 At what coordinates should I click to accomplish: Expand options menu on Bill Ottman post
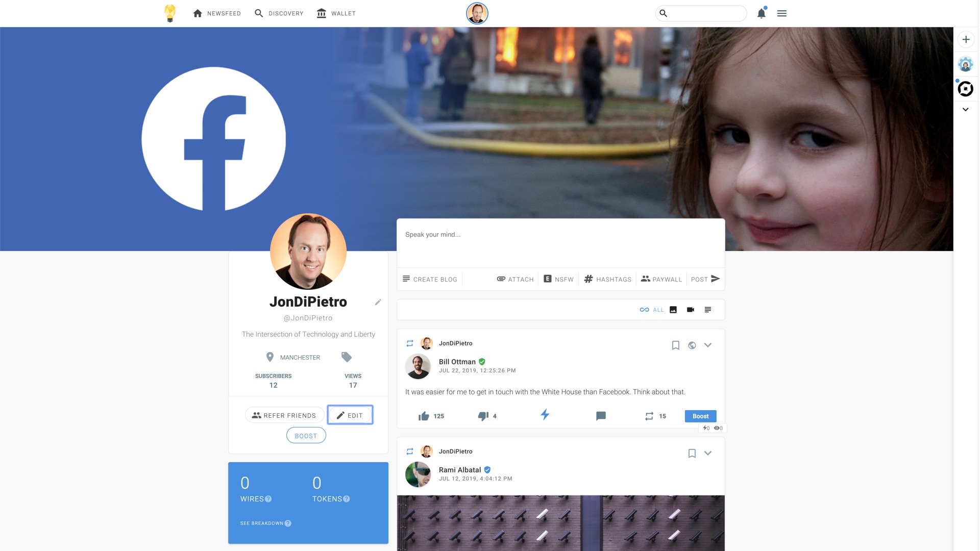pos(708,345)
